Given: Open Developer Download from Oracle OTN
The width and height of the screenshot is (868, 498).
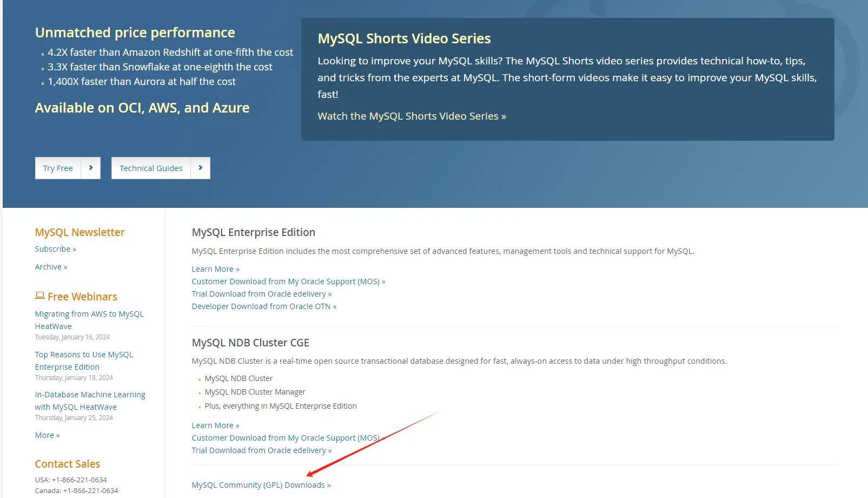Looking at the screenshot, I should [x=264, y=306].
